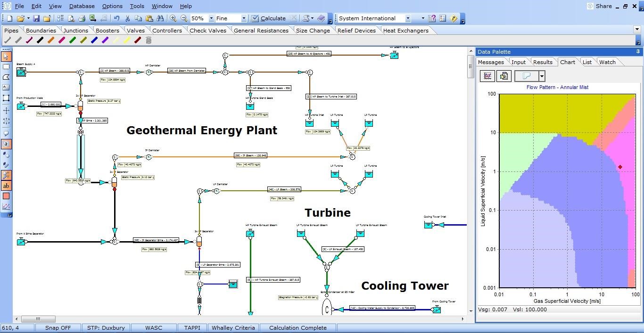
Task: Select the text annotation 'ab' tool
Action: coord(6,186)
